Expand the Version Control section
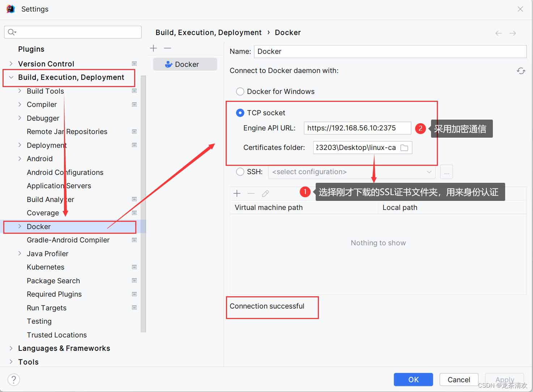The height and width of the screenshot is (392, 533). pyautogui.click(x=11, y=64)
